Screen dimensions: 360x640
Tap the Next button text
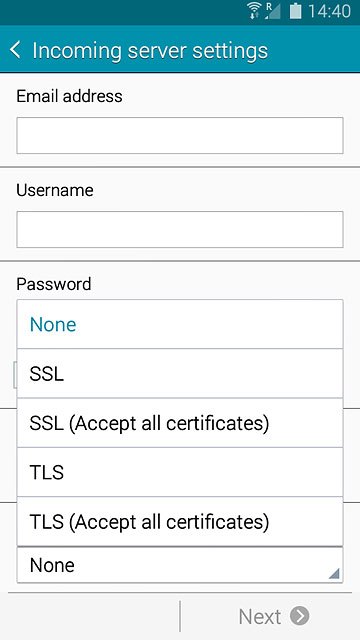[260, 616]
